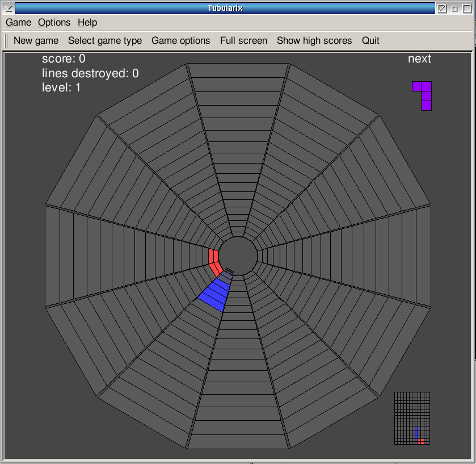
Task: Click the purple next piece preview
Action: click(423, 94)
